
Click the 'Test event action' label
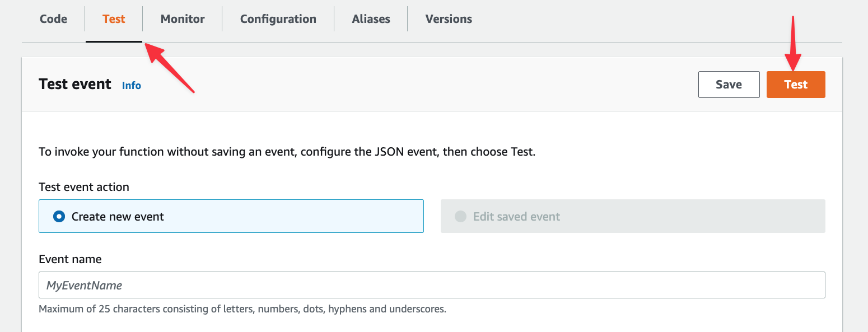84,187
